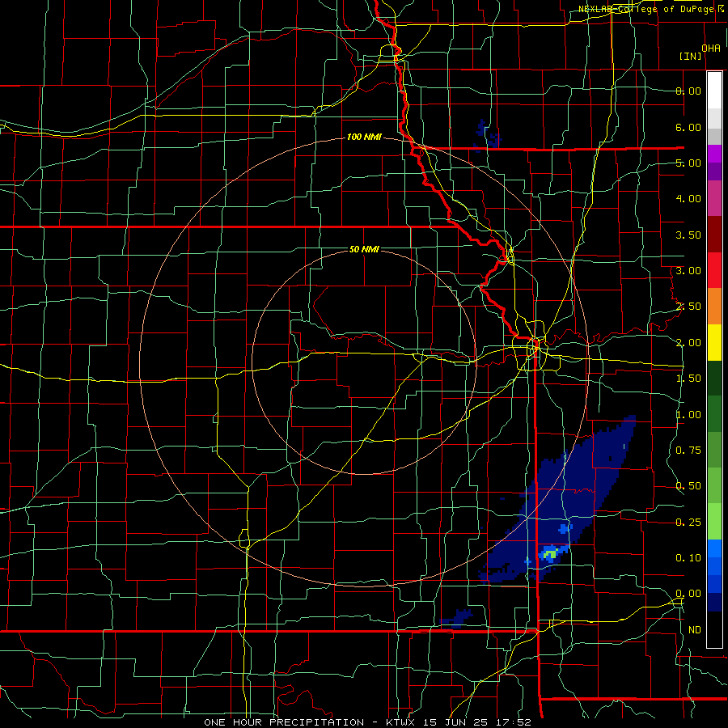
Task: Click the magenta swatch beside 5.00
Action: point(714,154)
